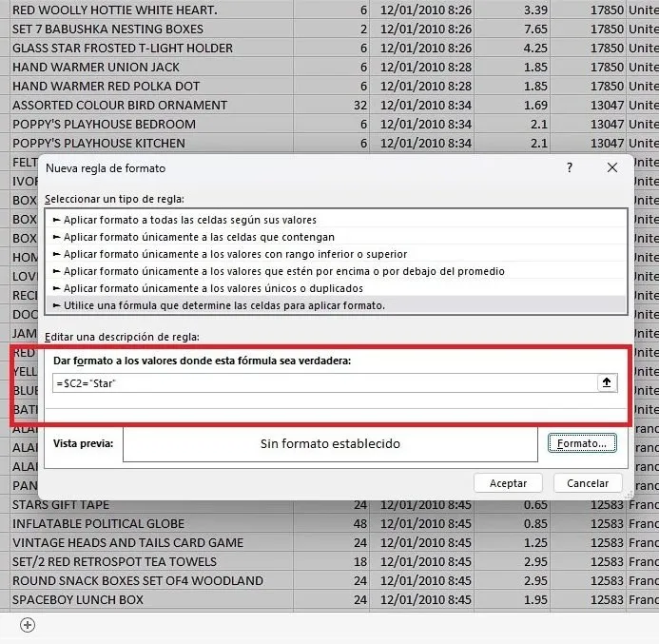Select 'Aplicar formato únicamente a las celdas que contengan'
Screen dimensions: 659x644
point(336,237)
